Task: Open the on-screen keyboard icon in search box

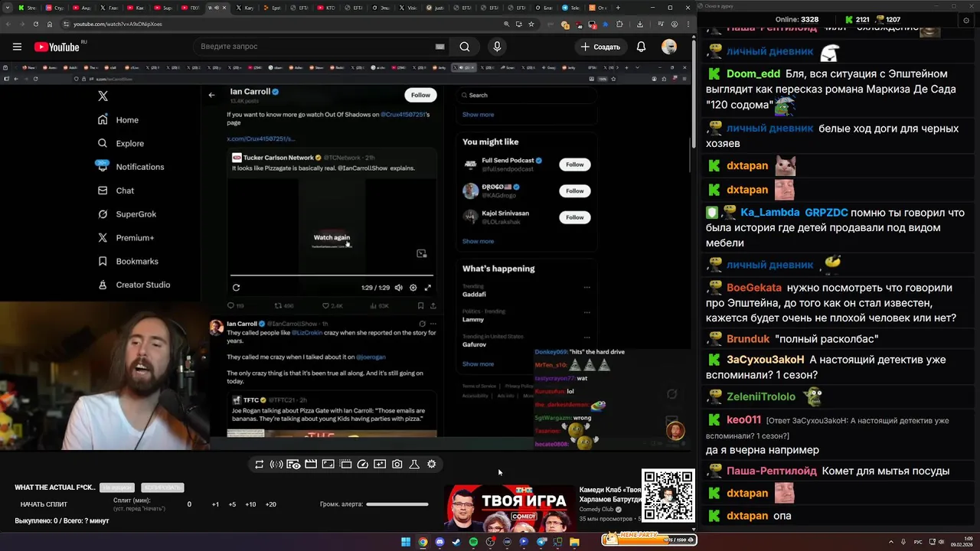Action: 439,47
